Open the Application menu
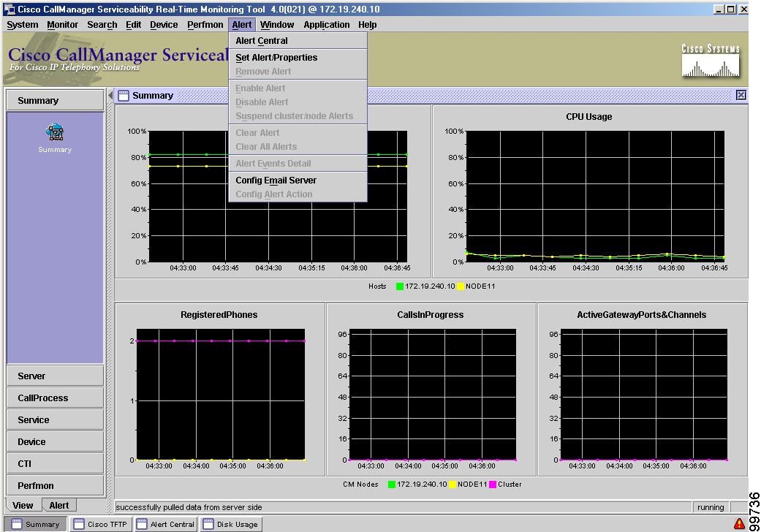Image resolution: width=761 pixels, height=532 pixels. tap(327, 25)
